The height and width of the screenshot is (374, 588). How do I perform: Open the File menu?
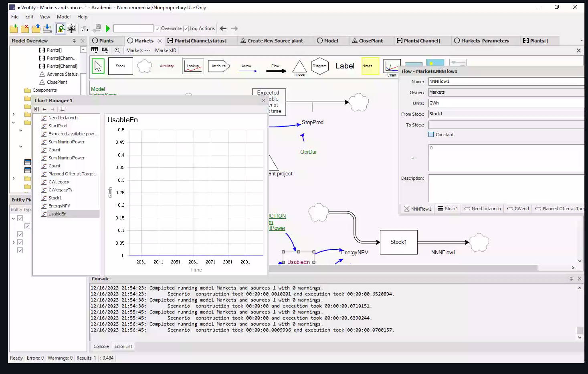[15, 17]
